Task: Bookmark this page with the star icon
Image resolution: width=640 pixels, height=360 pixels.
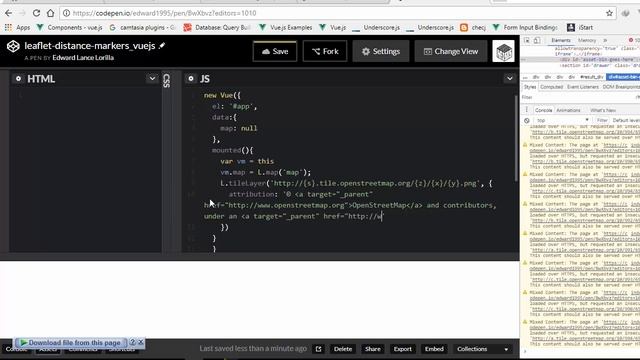Action: pyautogui.click(x=609, y=13)
